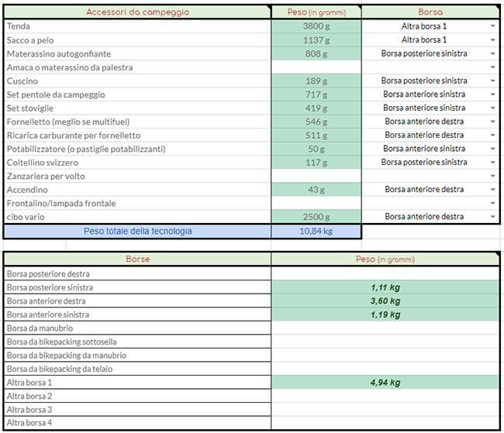This screenshot has height=433, width=504.
Task: Open empty bag dropdown for Frontalino row
Action: click(492, 203)
